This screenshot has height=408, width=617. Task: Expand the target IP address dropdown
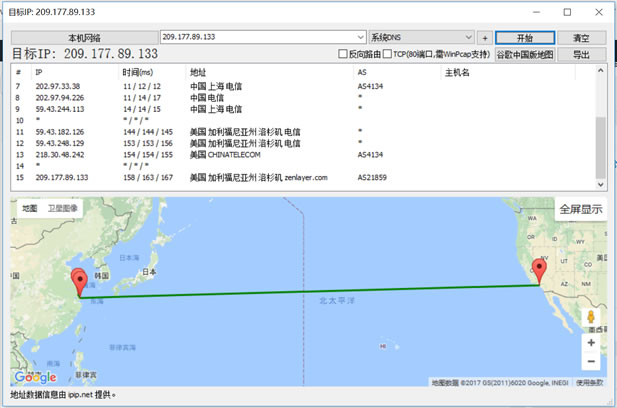pyautogui.click(x=360, y=37)
